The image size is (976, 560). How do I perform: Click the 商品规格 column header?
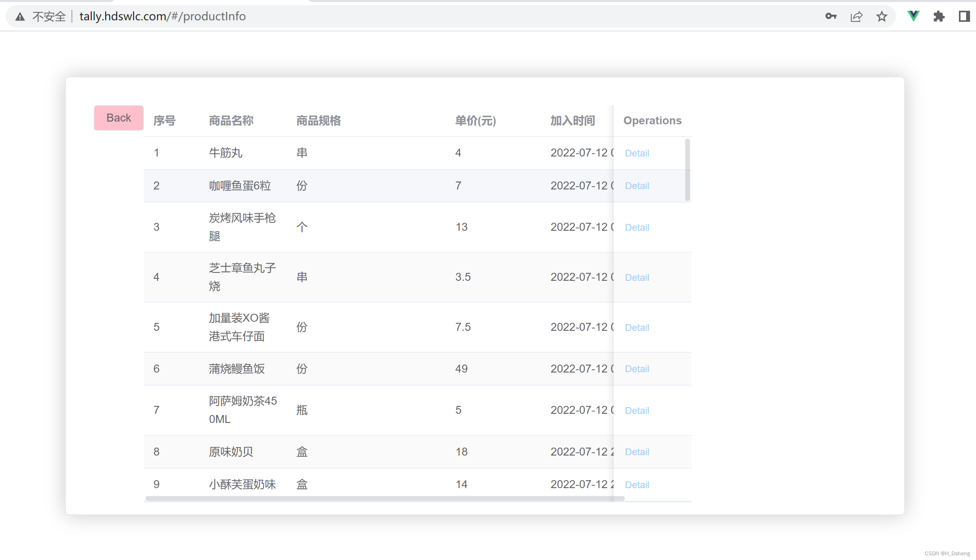[319, 121]
